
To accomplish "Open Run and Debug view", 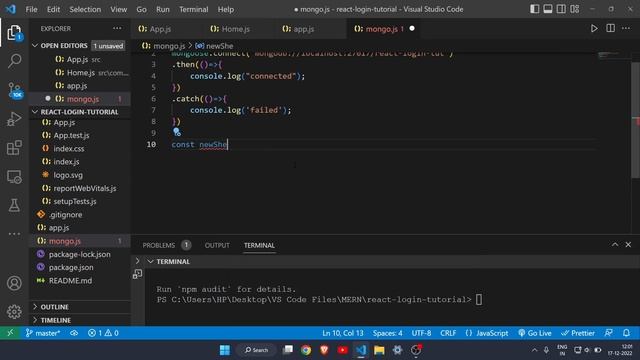I will (14, 119).
